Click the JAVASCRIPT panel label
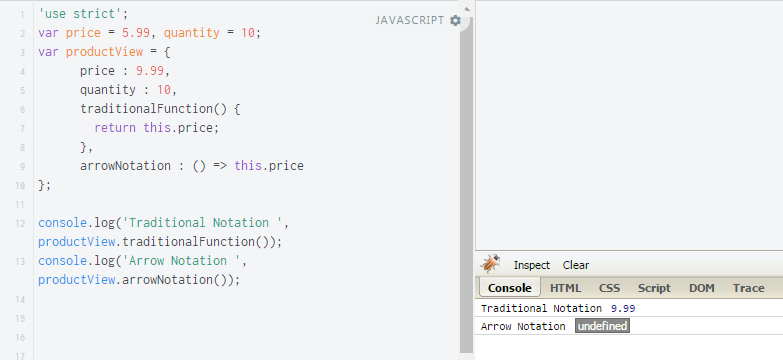This screenshot has width=783, height=360. tap(409, 20)
